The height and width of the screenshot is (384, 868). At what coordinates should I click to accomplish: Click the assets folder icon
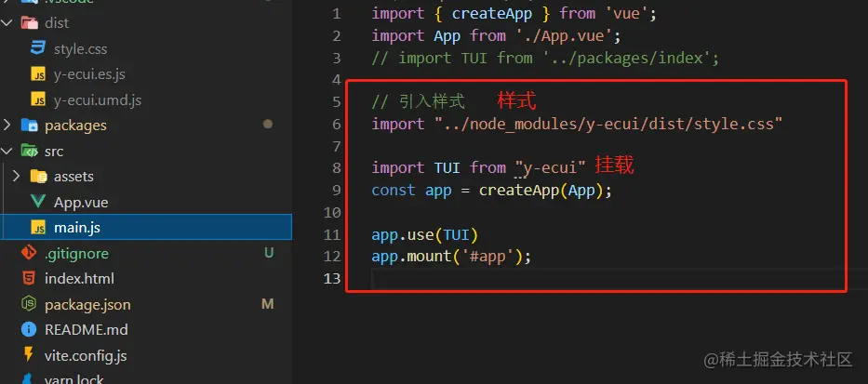coord(38,177)
